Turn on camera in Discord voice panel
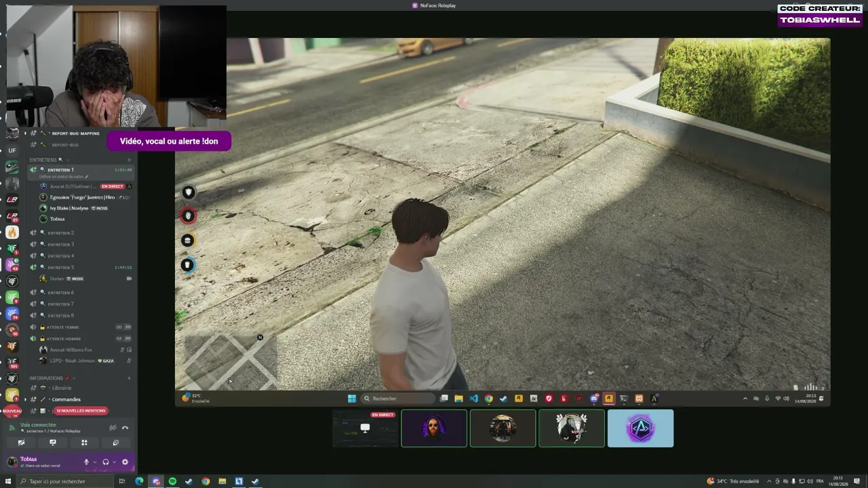The width and height of the screenshot is (868, 488). tap(21, 443)
